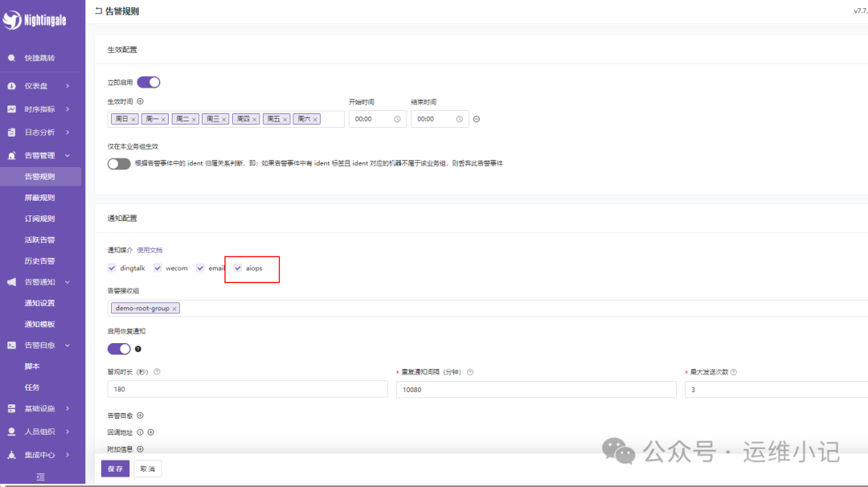Screen dimensions: 868x487
Task: Uncheck the aiops notification checkbox
Action: pos(237,268)
